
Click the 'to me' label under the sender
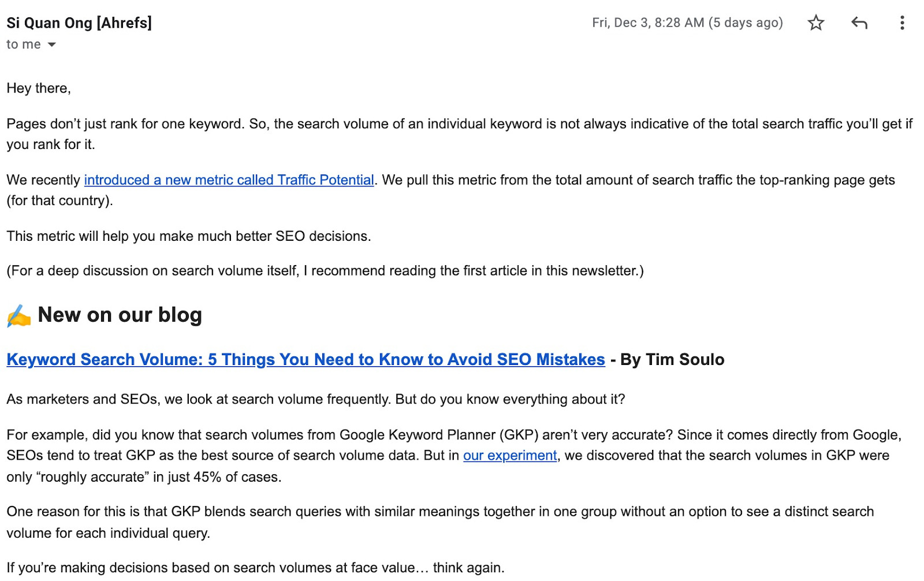[x=23, y=44]
